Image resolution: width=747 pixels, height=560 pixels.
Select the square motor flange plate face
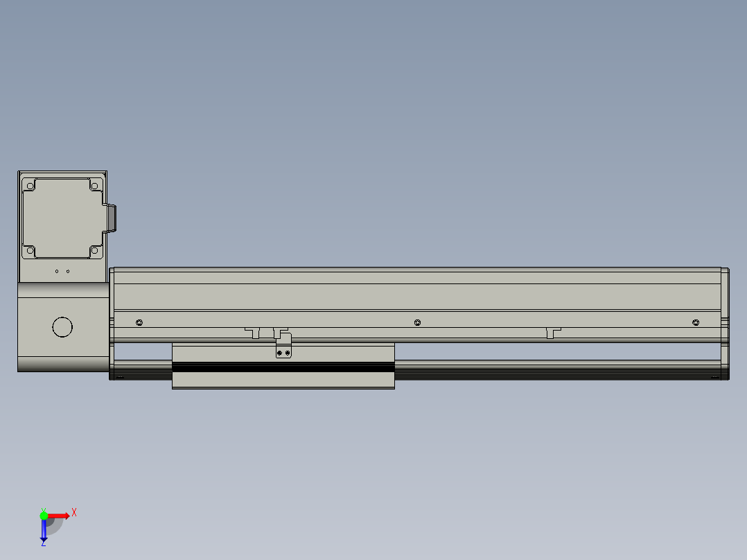(x=62, y=218)
